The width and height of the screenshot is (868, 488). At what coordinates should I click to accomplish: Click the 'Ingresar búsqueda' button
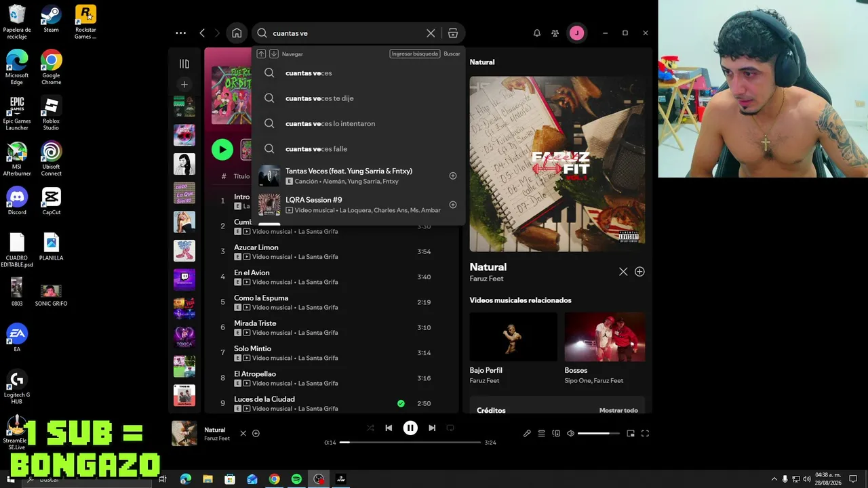click(x=415, y=54)
